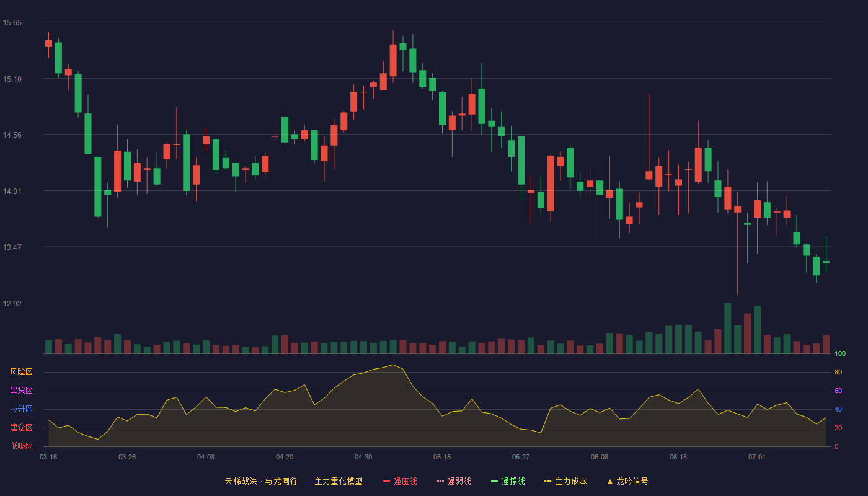Click the 05-27 date label
This screenshot has width=868, height=496.
click(521, 457)
